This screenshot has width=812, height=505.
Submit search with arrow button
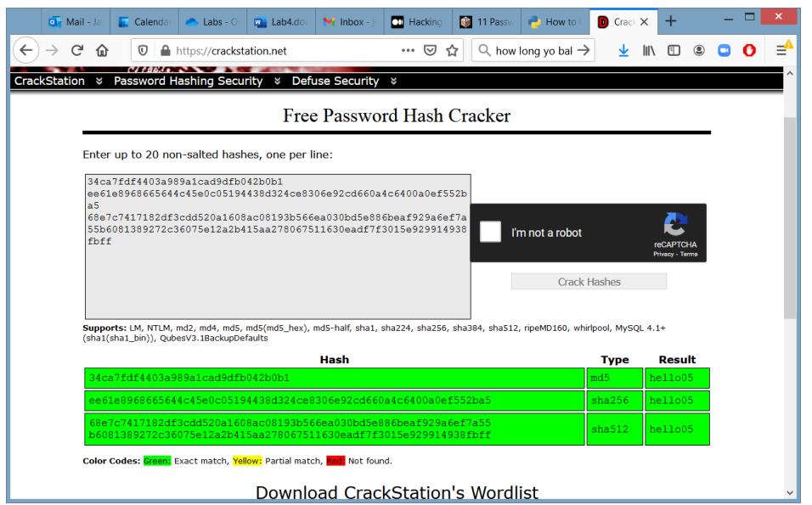[x=584, y=50]
